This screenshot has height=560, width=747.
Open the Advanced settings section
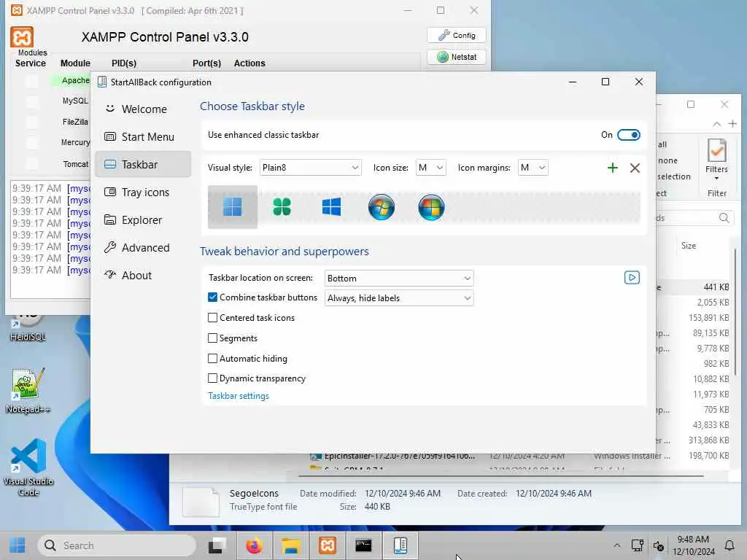(143, 248)
